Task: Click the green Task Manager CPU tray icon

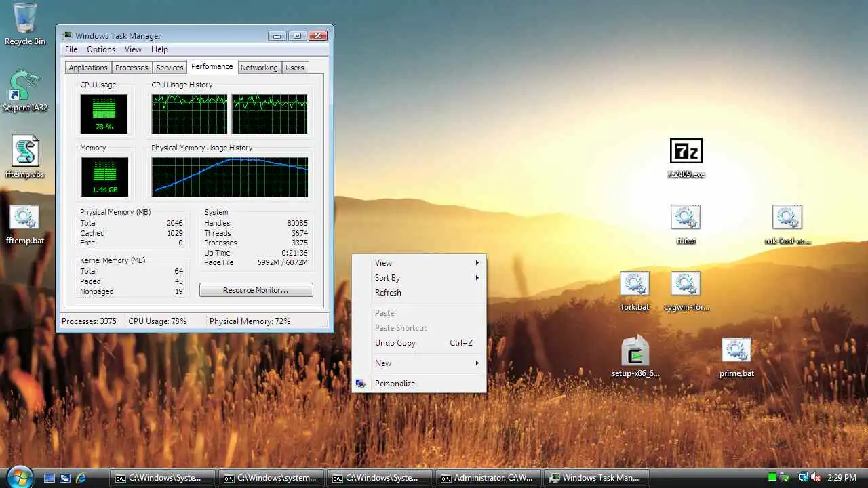Action: pos(772,477)
